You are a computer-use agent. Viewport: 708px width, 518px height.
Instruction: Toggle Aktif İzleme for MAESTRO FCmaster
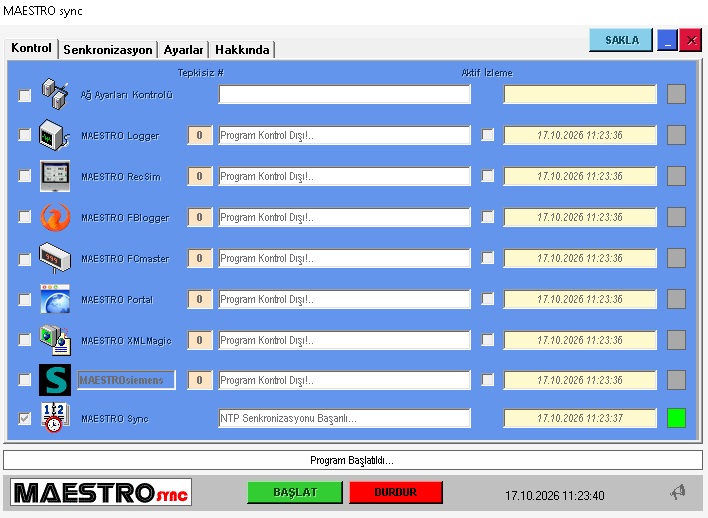point(488,257)
